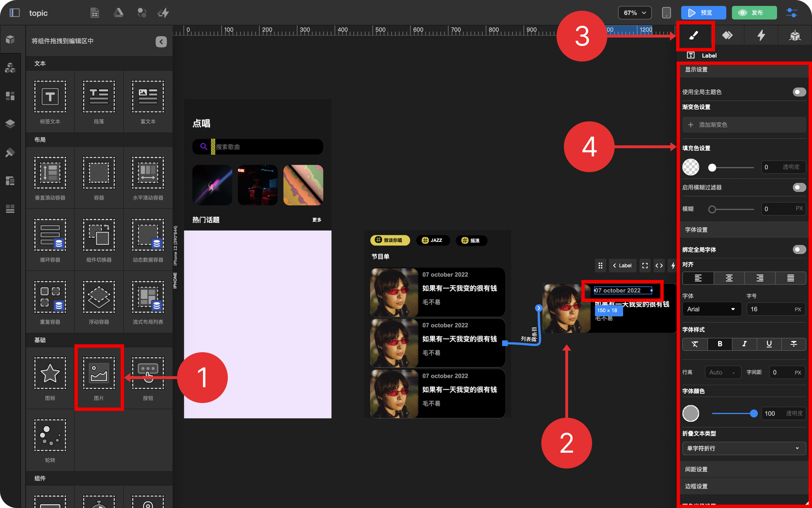Viewport: 812px width, 508px height.
Task: Toggle 启用模糊过滤器 switch
Action: pyautogui.click(x=799, y=187)
